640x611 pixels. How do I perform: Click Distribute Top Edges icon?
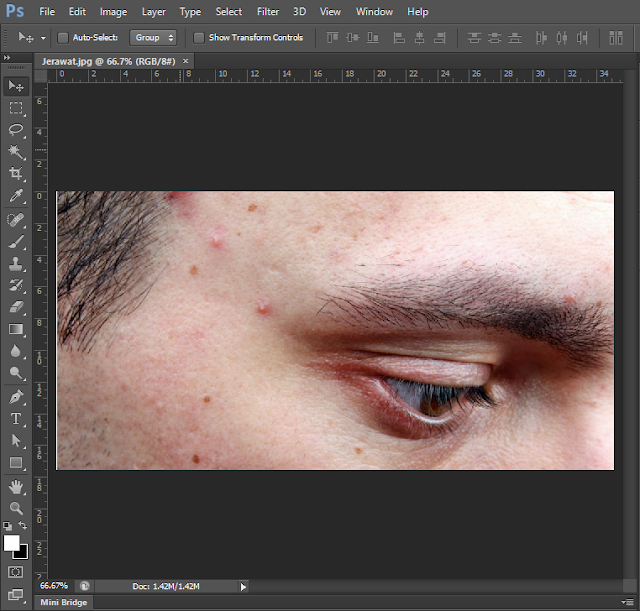[x=474, y=38]
